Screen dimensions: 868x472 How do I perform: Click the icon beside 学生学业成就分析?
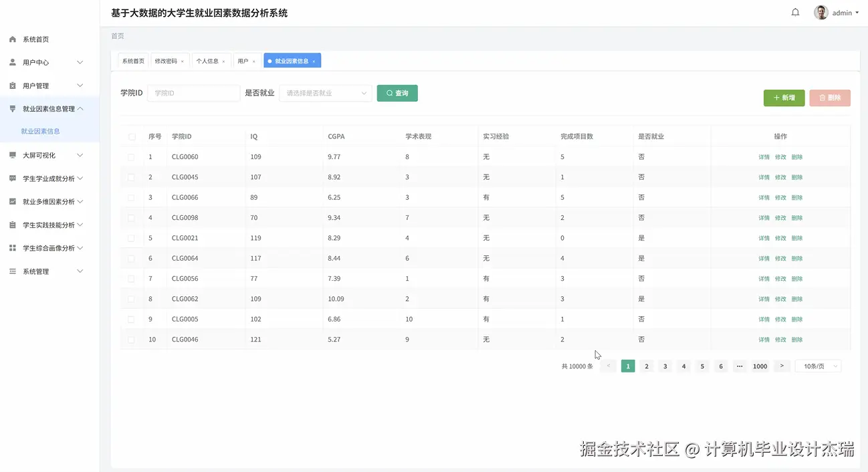pos(12,179)
